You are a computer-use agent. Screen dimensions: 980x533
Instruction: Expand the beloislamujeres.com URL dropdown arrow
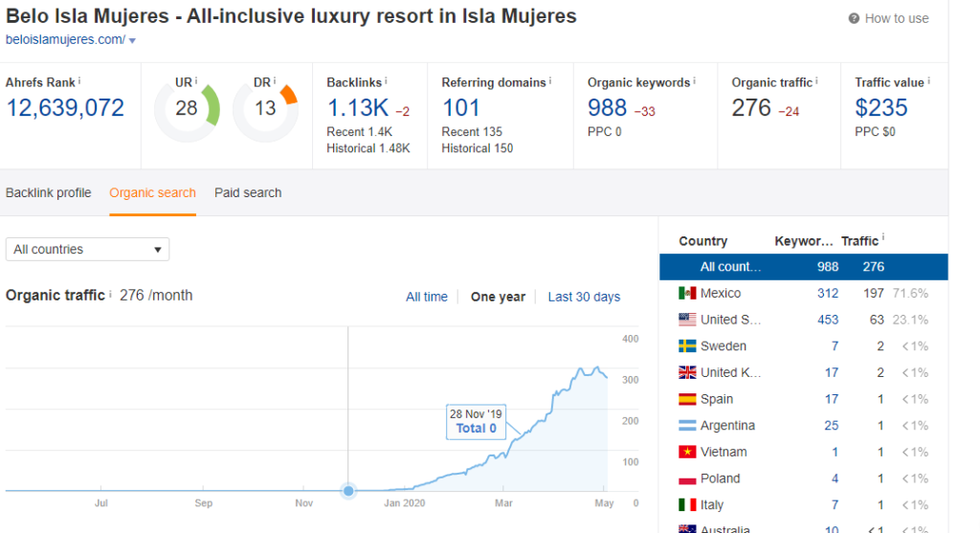coord(132,40)
